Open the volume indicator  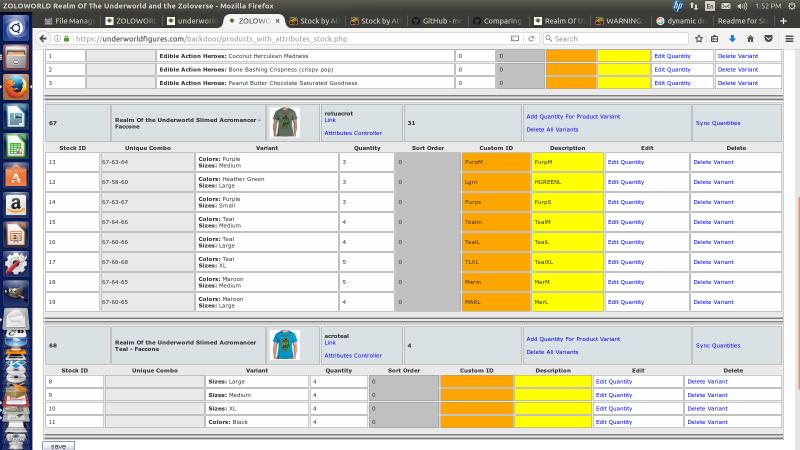[742, 6]
